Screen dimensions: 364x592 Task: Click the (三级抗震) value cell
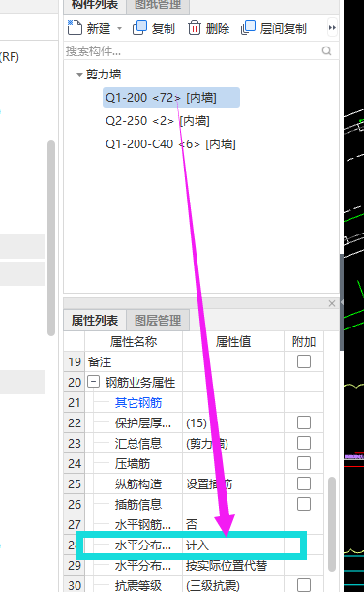point(233,585)
